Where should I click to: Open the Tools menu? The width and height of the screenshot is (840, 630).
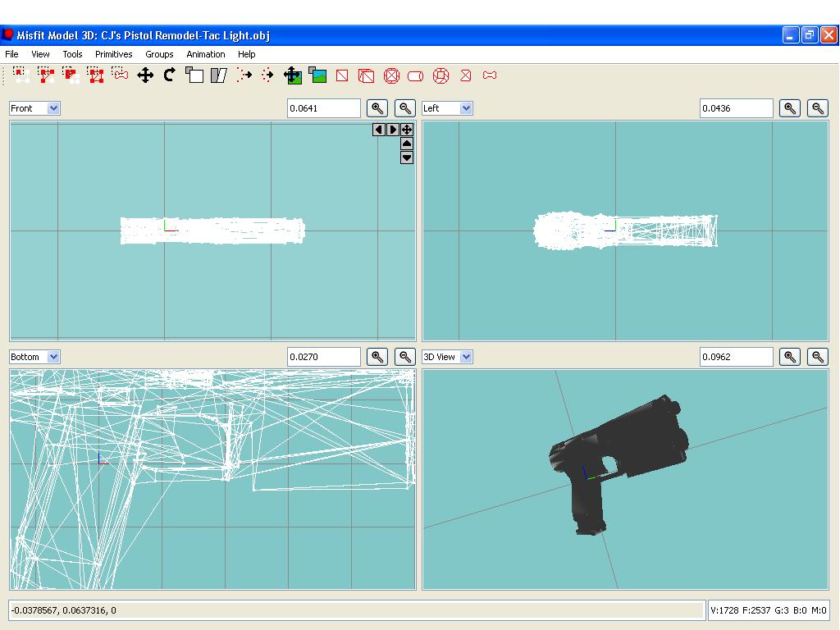coord(72,54)
